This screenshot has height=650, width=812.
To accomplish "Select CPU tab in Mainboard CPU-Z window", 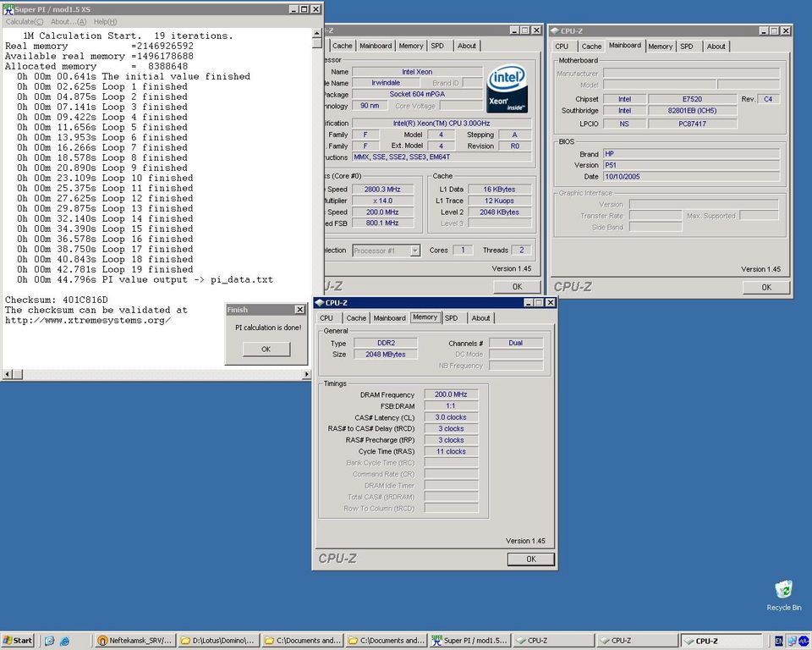I will 562,47.
